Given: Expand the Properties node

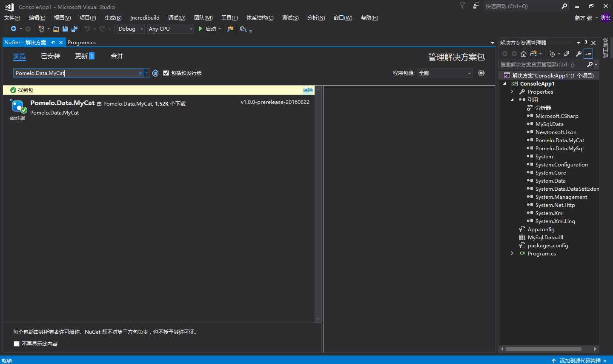Looking at the screenshot, I should coord(512,92).
